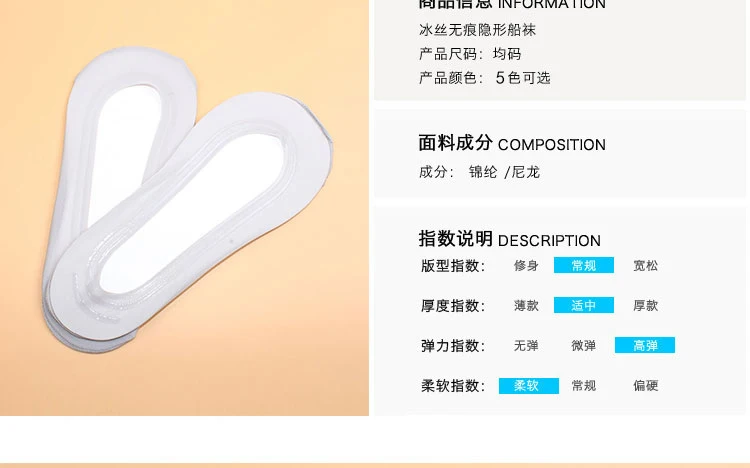
Task: Pick the 微弹 elasticity option
Action: [584, 345]
